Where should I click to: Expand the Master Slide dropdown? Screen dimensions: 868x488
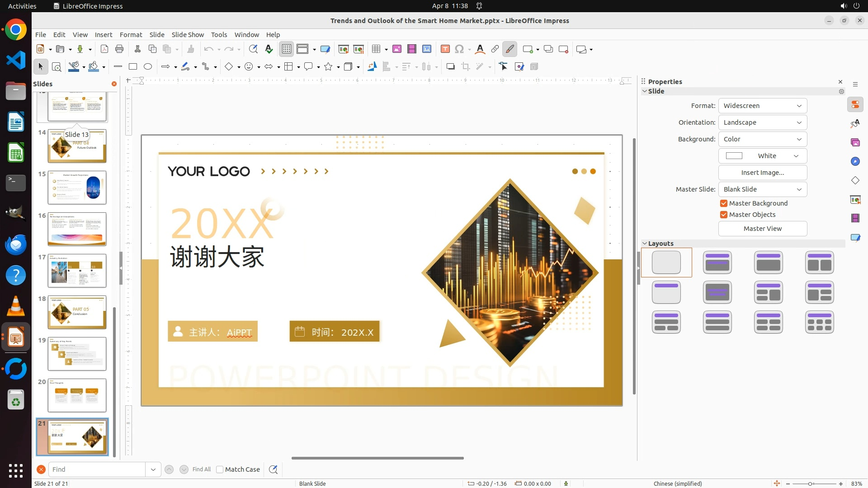[762, 189]
